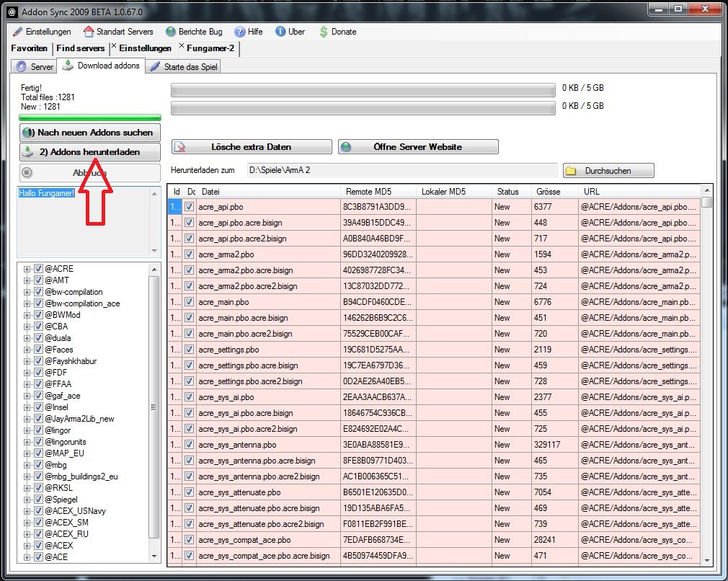Viewport: 728px width, 581px height.
Task: Click the file list vertical scrollbar
Action: [706, 375]
